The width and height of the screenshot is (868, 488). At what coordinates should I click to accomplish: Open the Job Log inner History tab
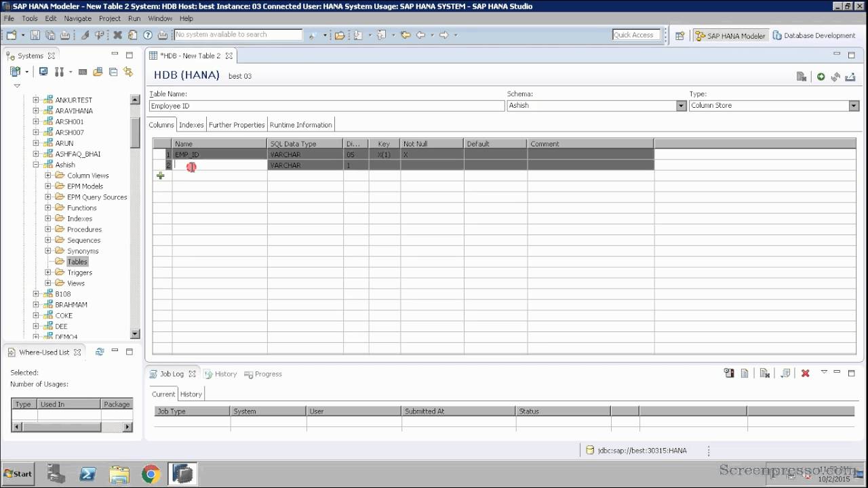(x=191, y=394)
